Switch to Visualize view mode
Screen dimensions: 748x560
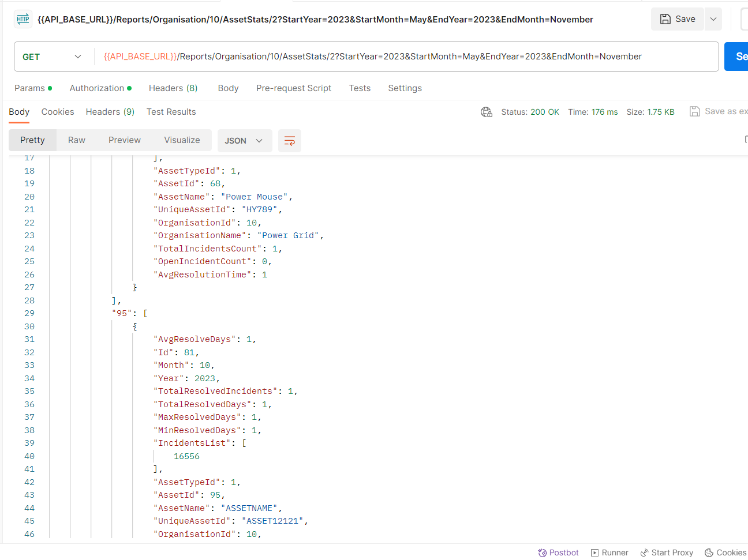182,140
